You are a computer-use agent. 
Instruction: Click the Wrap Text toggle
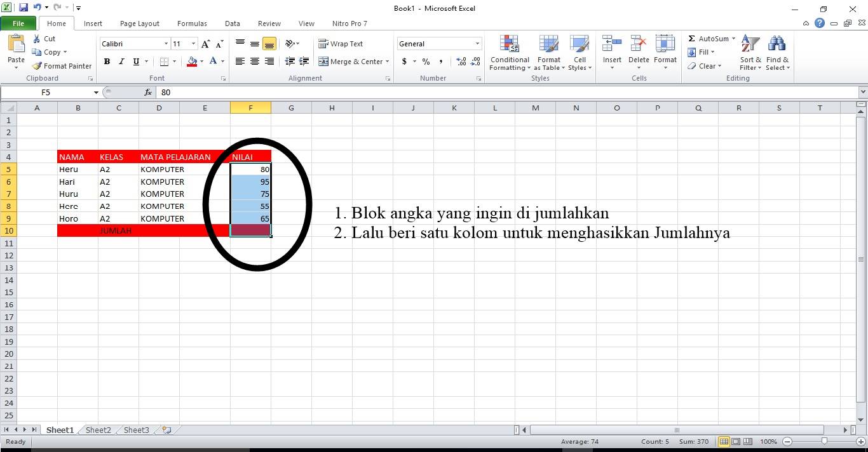341,43
